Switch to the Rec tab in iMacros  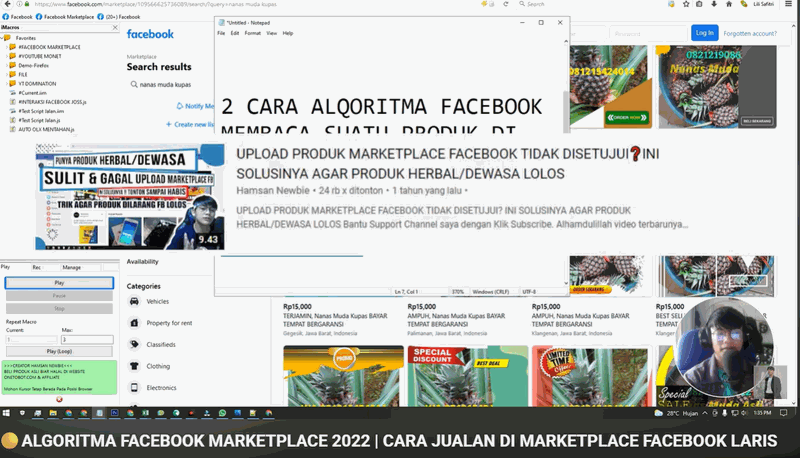[37, 267]
